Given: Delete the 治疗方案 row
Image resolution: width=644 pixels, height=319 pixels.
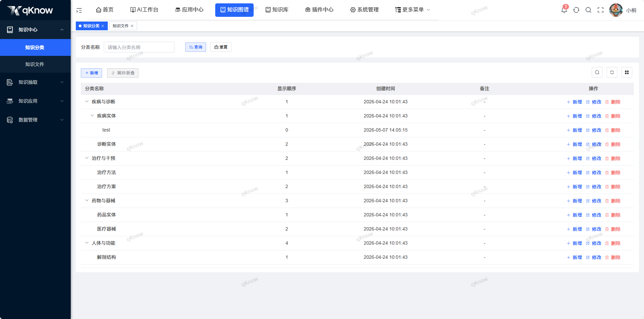Looking at the screenshot, I should (613, 187).
